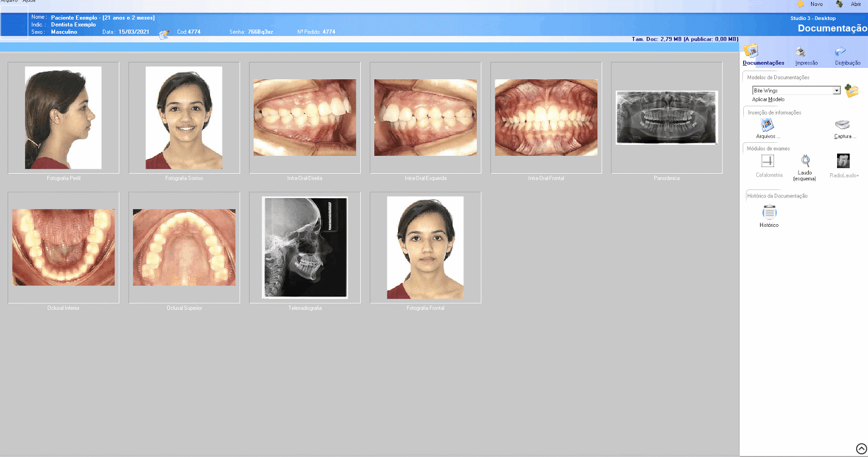This screenshot has height=457, width=868.
Task: Select the Oclusal Superior photo
Action: 184,247
